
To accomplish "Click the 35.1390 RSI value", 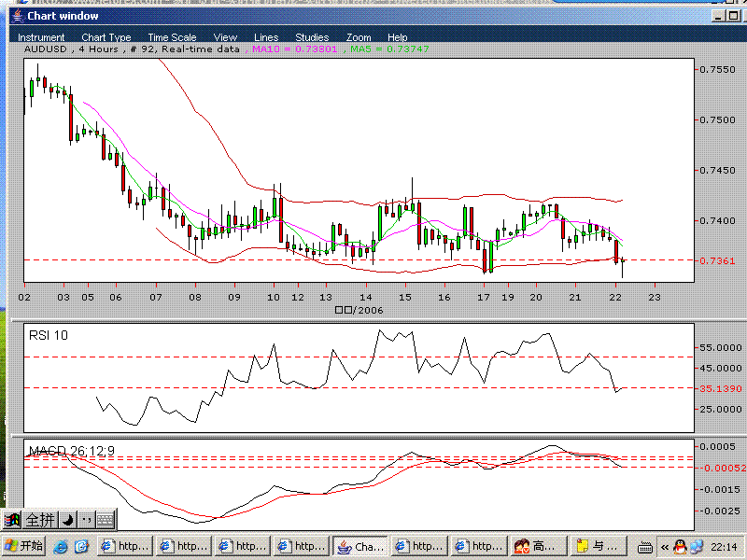I will 720,389.
